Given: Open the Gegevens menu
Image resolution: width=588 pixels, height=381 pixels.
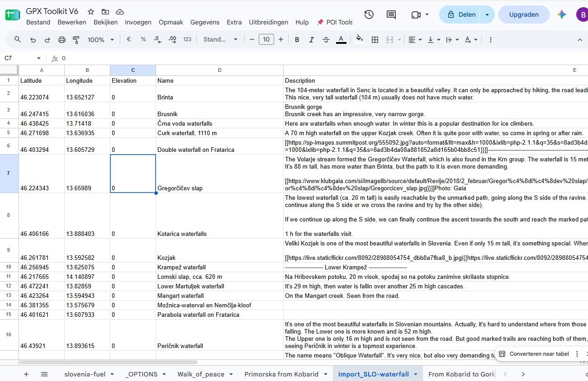Looking at the screenshot, I should 205,22.
